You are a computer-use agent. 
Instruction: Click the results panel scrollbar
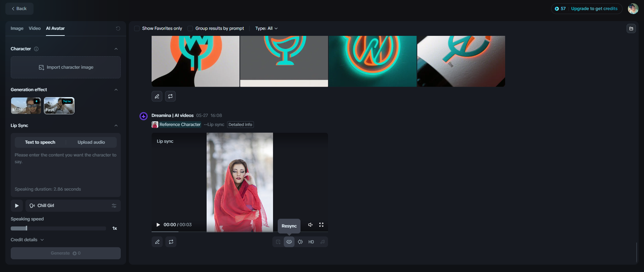point(636,252)
